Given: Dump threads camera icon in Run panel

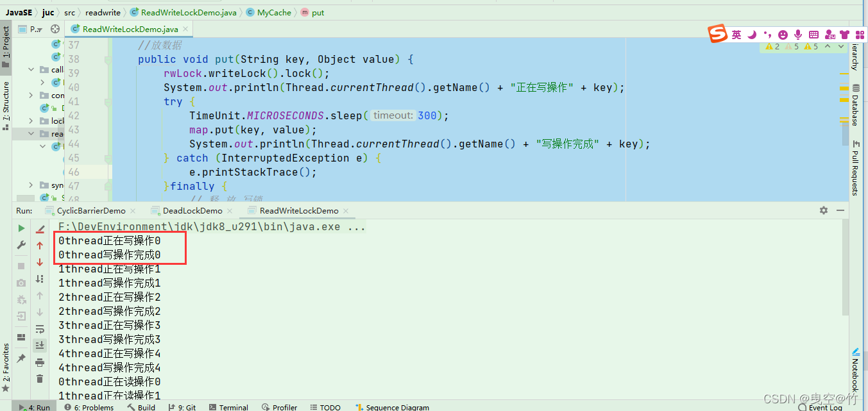Looking at the screenshot, I should pyautogui.click(x=21, y=283).
